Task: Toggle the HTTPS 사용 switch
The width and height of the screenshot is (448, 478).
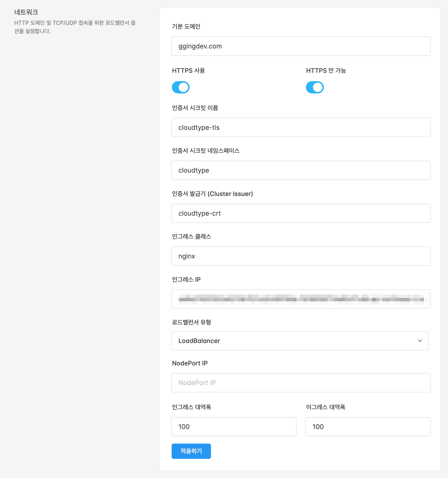Action: tap(181, 87)
